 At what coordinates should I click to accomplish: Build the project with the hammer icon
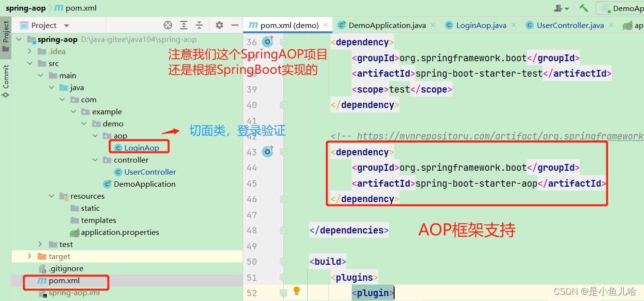[x=584, y=8]
